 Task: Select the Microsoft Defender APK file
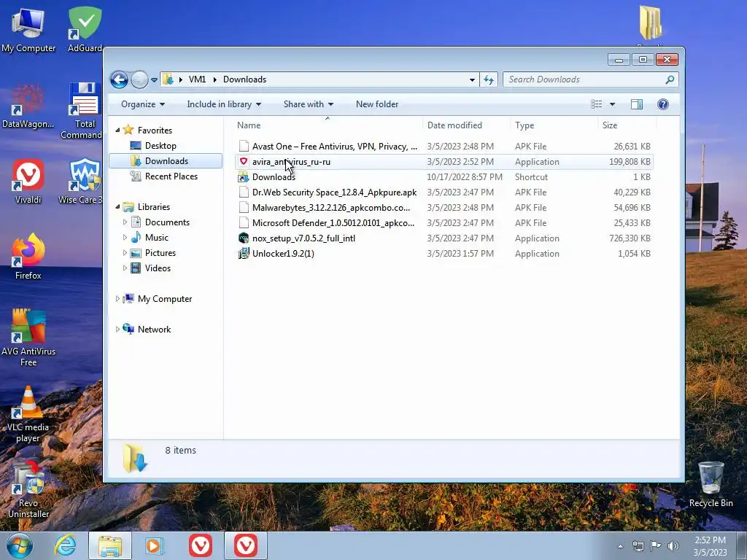pyautogui.click(x=333, y=223)
